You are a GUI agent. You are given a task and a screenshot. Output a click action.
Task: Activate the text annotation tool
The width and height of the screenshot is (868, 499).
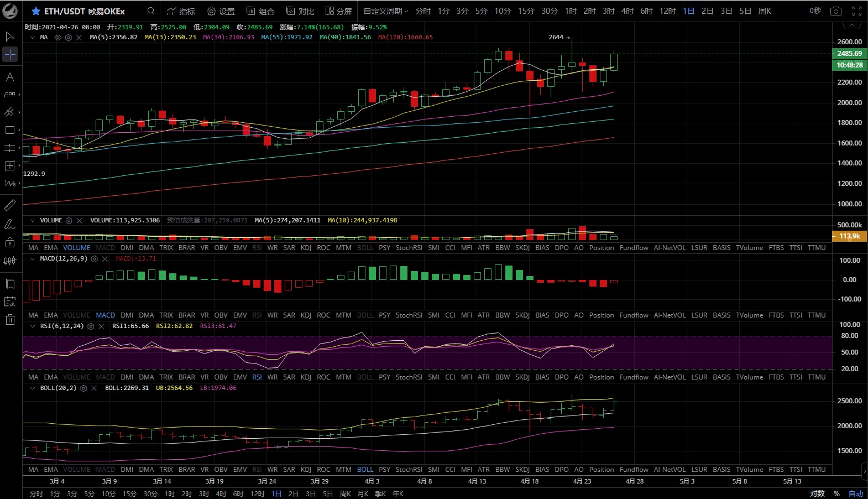point(10,77)
